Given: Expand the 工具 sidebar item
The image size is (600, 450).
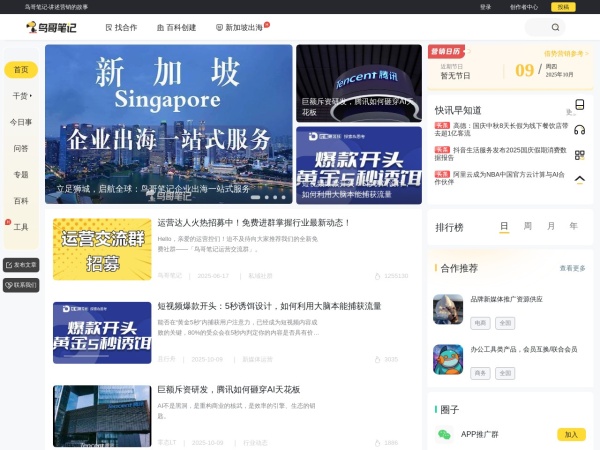Looking at the screenshot, I should pos(21,227).
